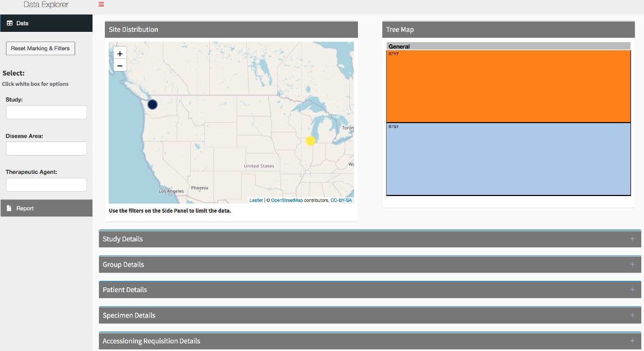Select the Data sidebar tab

(x=46, y=23)
